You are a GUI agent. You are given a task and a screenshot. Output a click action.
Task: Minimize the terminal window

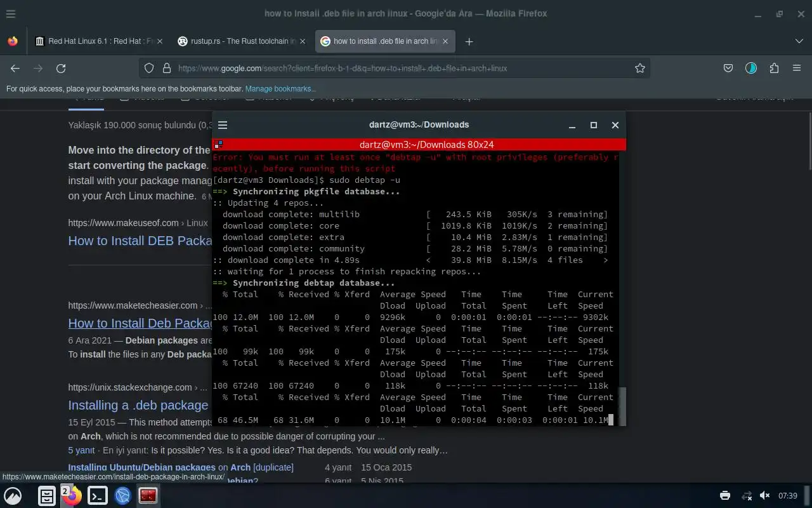click(x=572, y=125)
